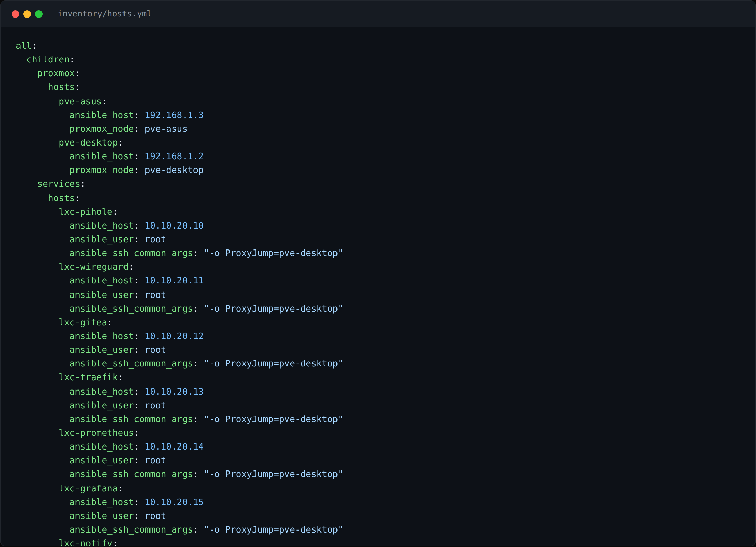Click the "lxc-gitea:" host key

[85, 322]
